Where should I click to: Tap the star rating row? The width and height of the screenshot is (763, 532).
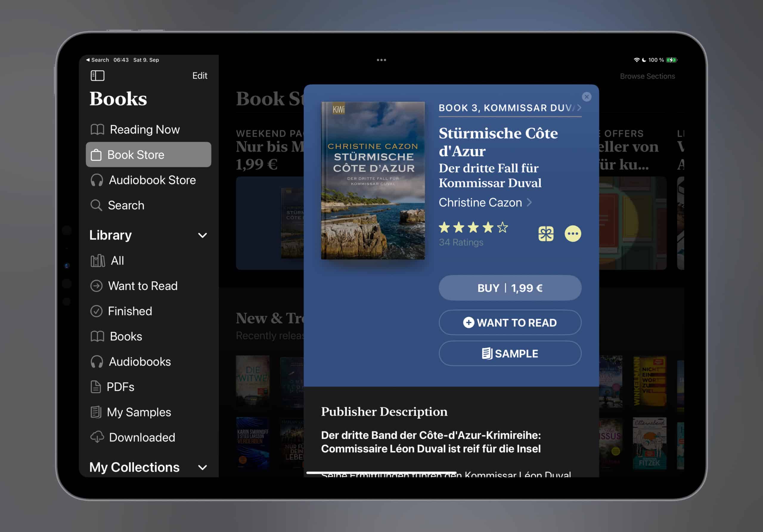(473, 228)
